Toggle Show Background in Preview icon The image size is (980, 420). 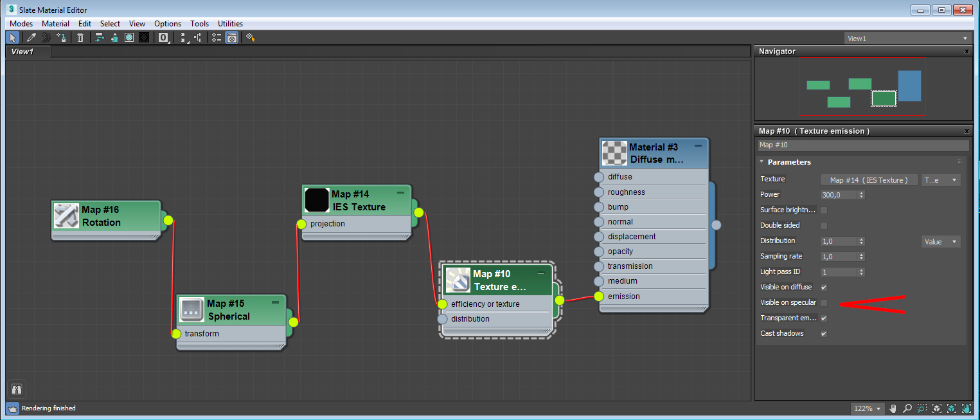[144, 37]
